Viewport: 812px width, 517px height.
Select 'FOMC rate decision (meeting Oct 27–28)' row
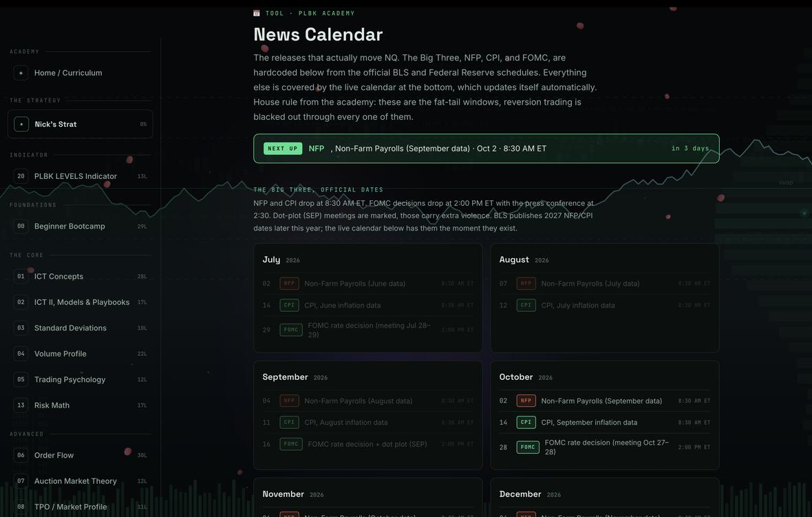(605, 447)
